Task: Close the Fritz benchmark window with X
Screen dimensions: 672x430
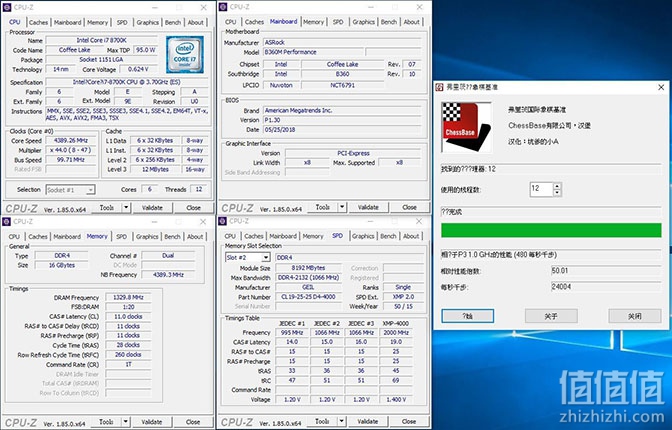Action: click(661, 87)
